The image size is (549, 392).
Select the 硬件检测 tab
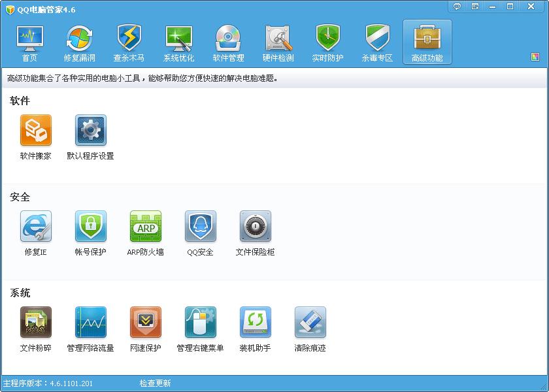click(x=278, y=43)
